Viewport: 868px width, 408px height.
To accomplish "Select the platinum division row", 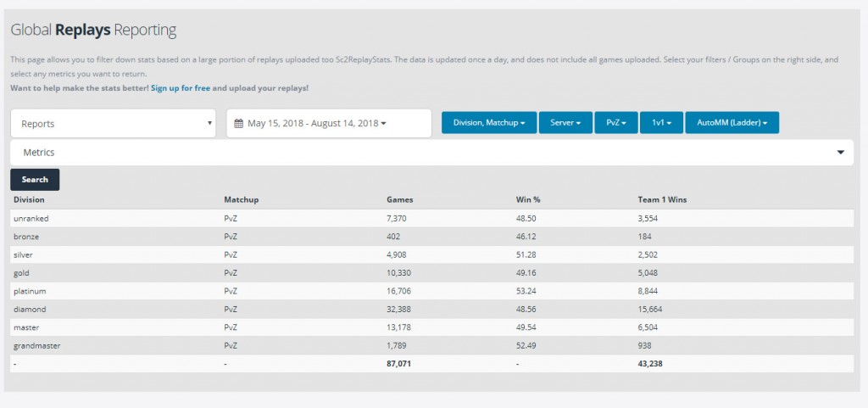I will (31, 291).
